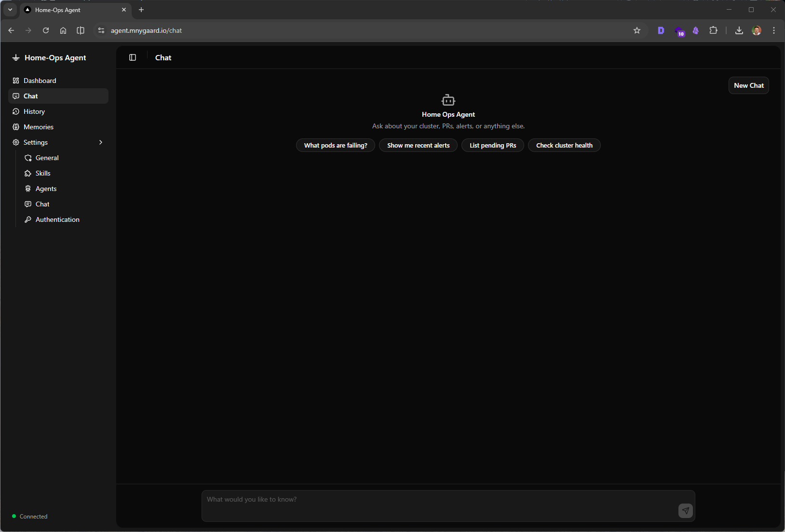Click the browser Home icon
785x532 pixels.
point(63,30)
